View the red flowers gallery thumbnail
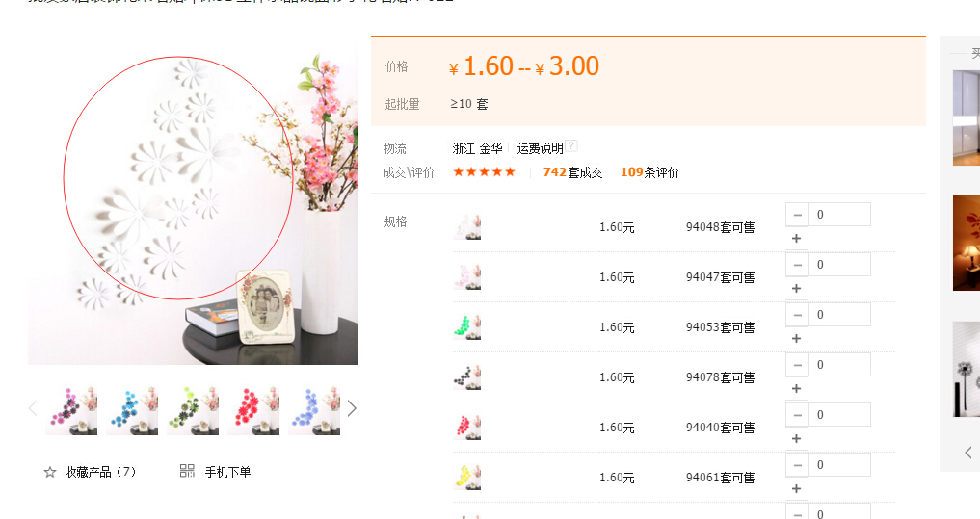This screenshot has width=980, height=519. pyautogui.click(x=253, y=410)
